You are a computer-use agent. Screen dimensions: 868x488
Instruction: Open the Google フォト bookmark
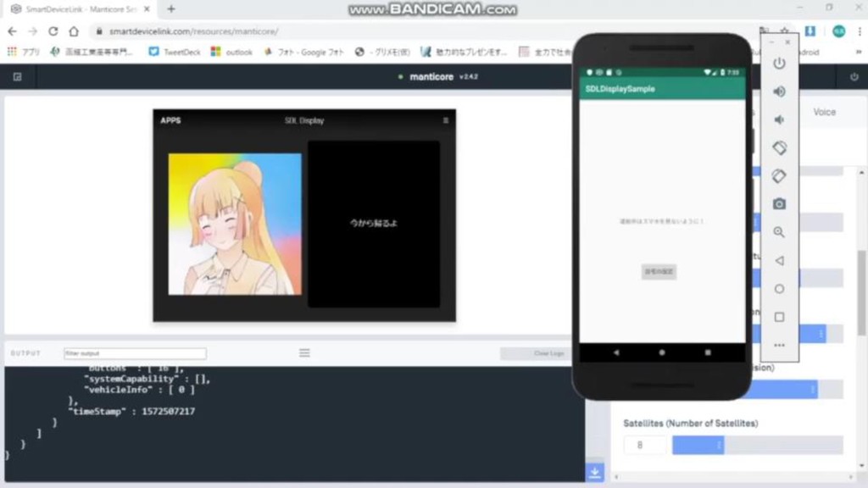coord(303,52)
